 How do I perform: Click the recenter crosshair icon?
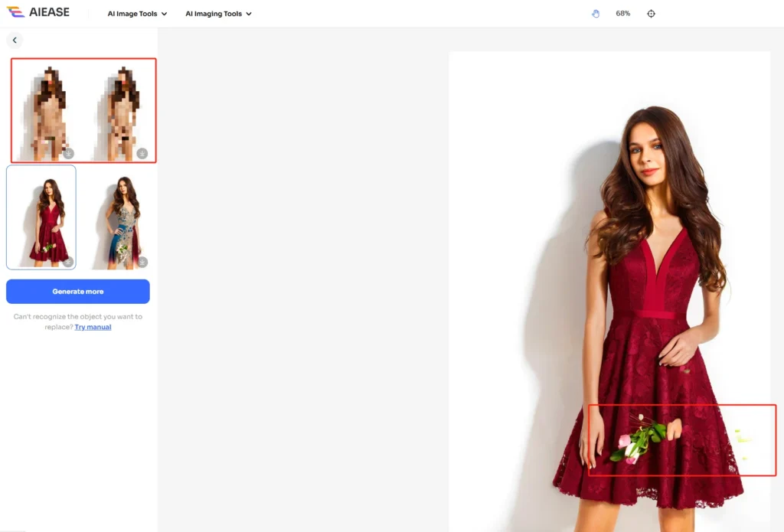(651, 14)
